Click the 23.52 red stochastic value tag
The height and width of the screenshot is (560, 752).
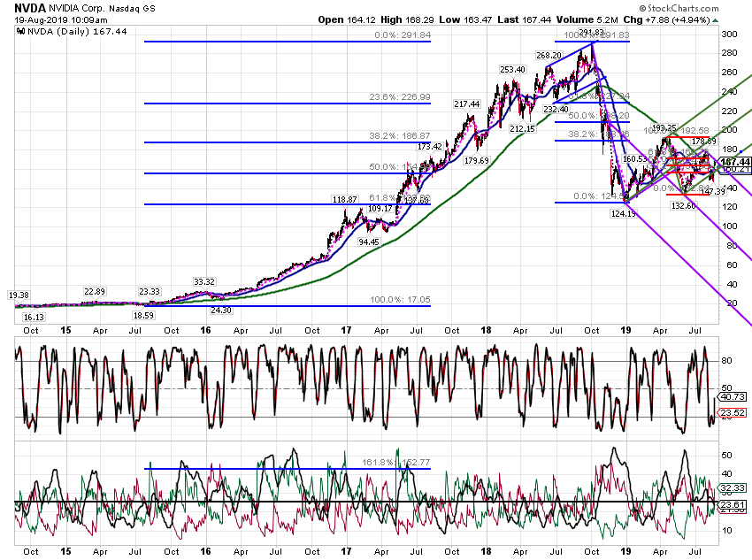(733, 413)
